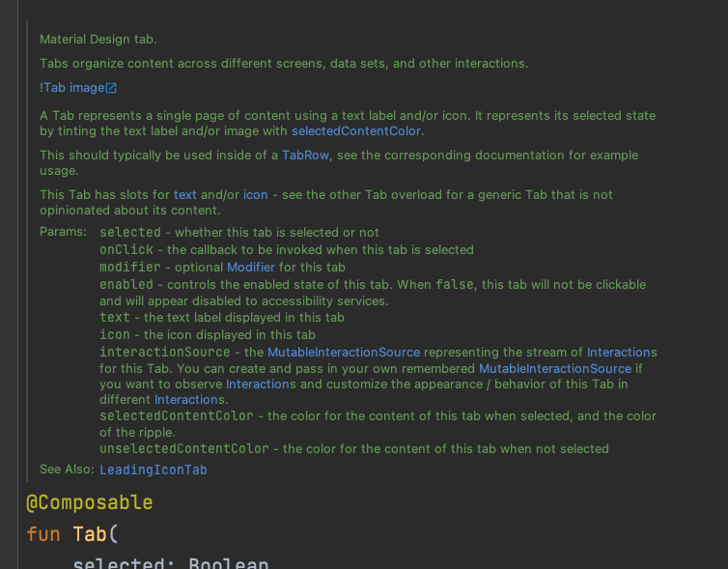The image size is (728, 569).
Task: Click the Boolean type in the signature
Action: coord(229,562)
